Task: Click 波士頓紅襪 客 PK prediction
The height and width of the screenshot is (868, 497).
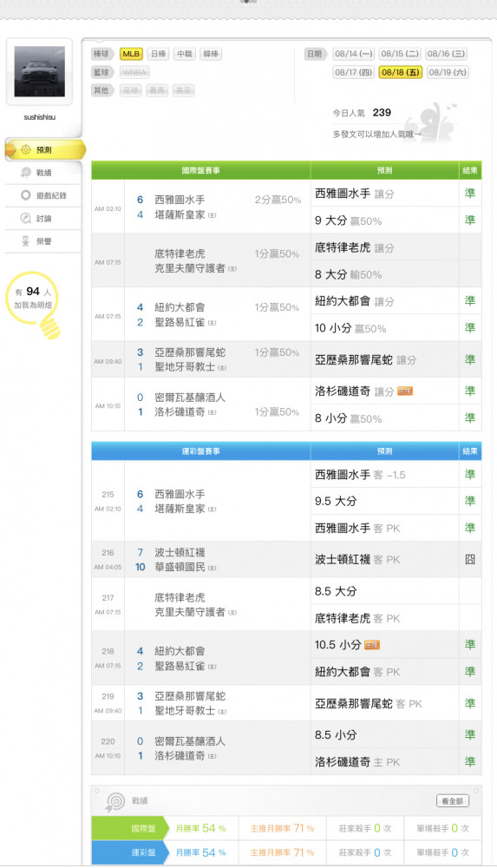Action: (x=357, y=560)
